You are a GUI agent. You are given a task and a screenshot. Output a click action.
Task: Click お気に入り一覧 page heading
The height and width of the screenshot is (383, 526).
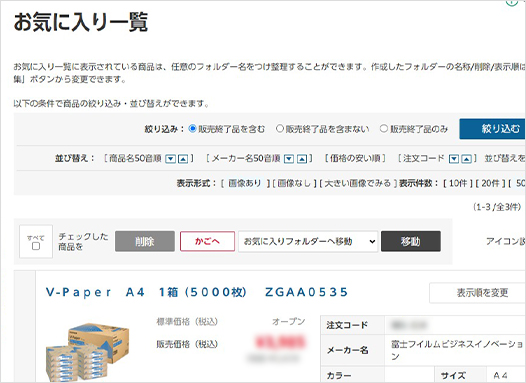point(81,22)
